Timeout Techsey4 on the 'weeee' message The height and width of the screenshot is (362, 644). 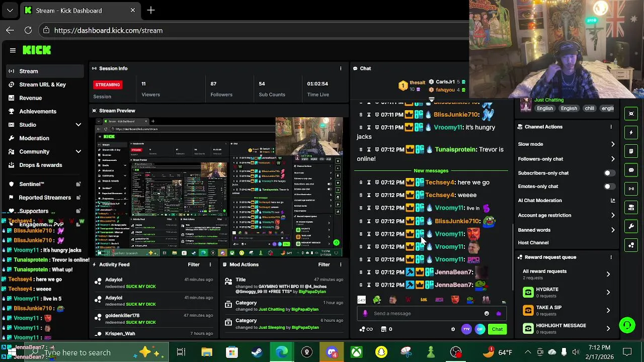[369, 195]
